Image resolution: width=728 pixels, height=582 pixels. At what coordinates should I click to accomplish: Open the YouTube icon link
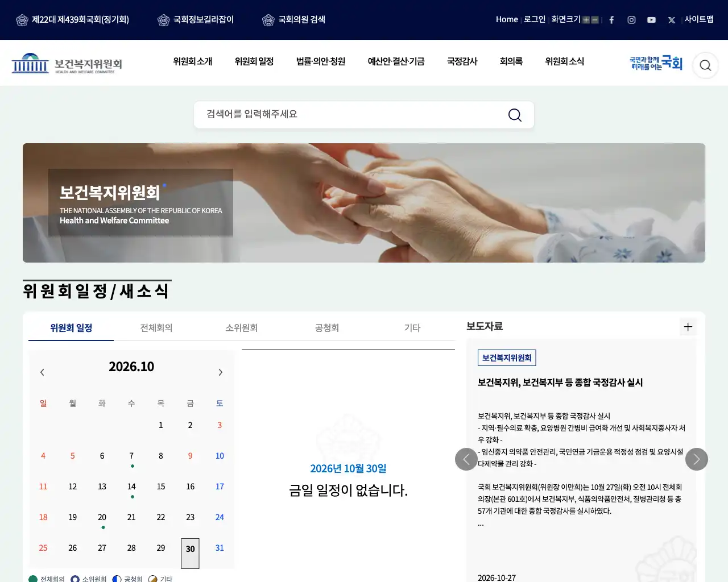tap(651, 20)
